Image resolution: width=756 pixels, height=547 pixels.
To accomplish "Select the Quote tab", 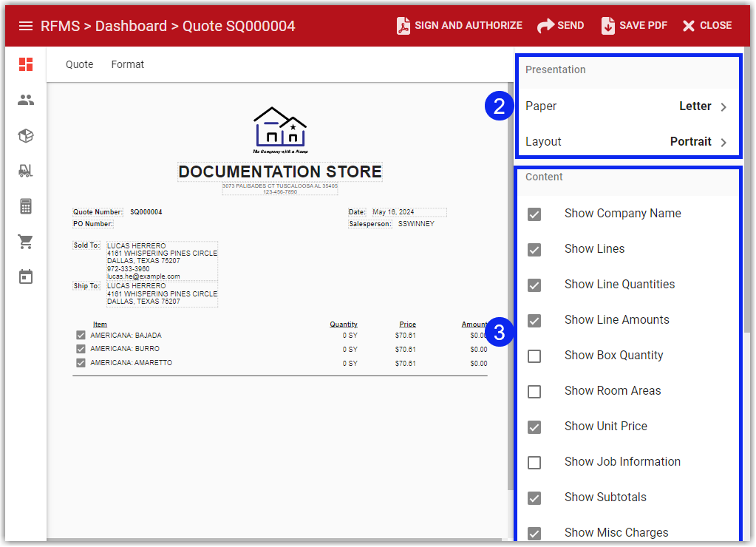I will pyautogui.click(x=79, y=64).
